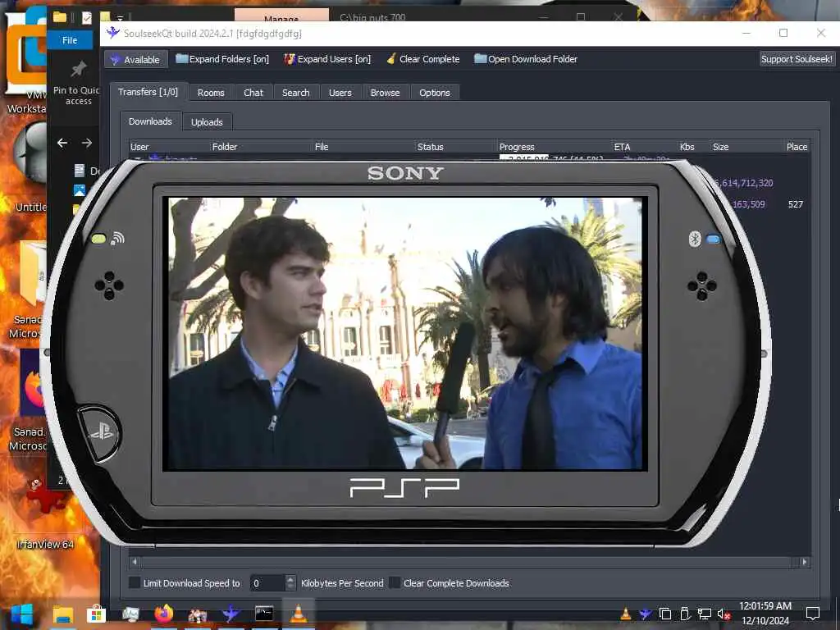Open the Options tab
This screenshot has width=840, height=630.
click(435, 93)
